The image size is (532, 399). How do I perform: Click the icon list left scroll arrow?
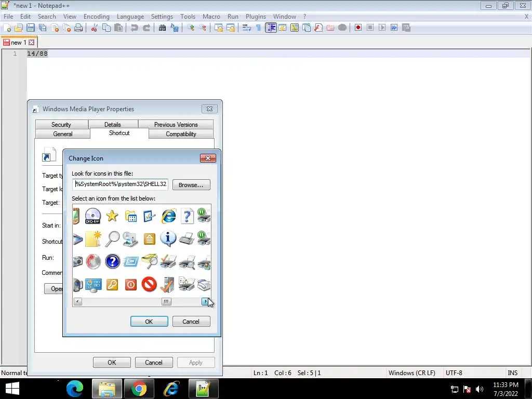tap(78, 301)
